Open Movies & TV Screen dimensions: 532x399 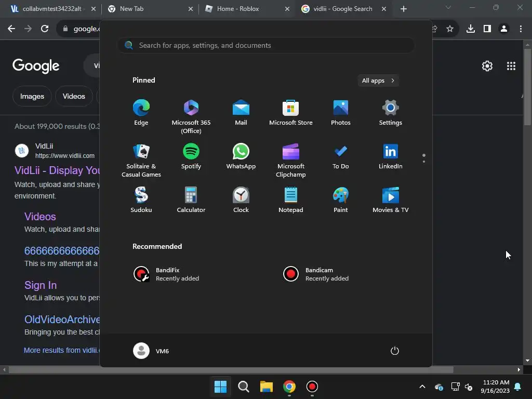click(x=391, y=200)
